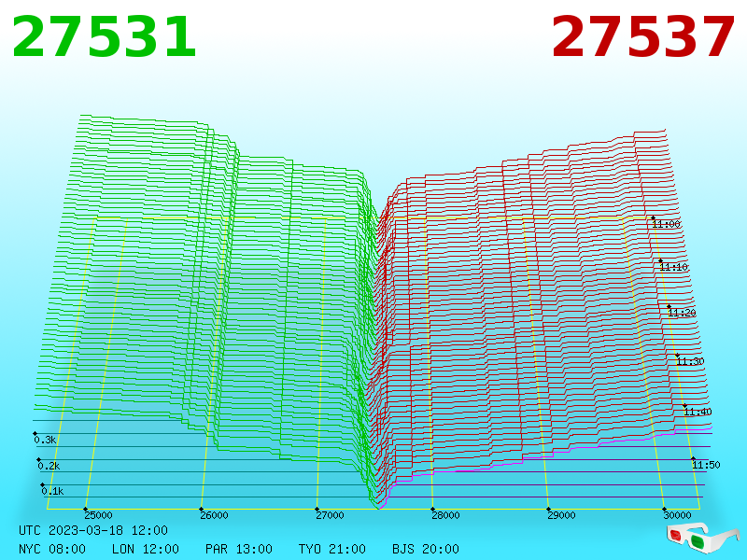Viewport: 747px width, 560px height.
Task: Click the 25000 price axis label
Action: point(98,515)
